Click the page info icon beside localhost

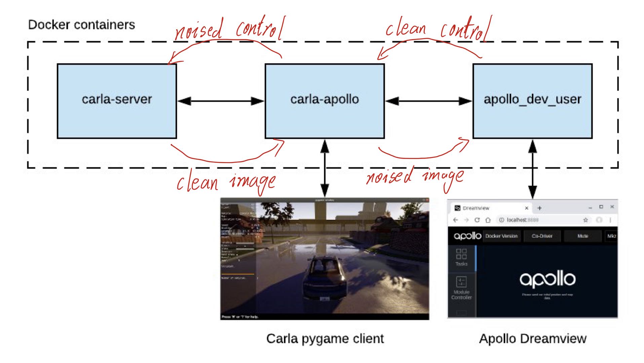click(502, 219)
